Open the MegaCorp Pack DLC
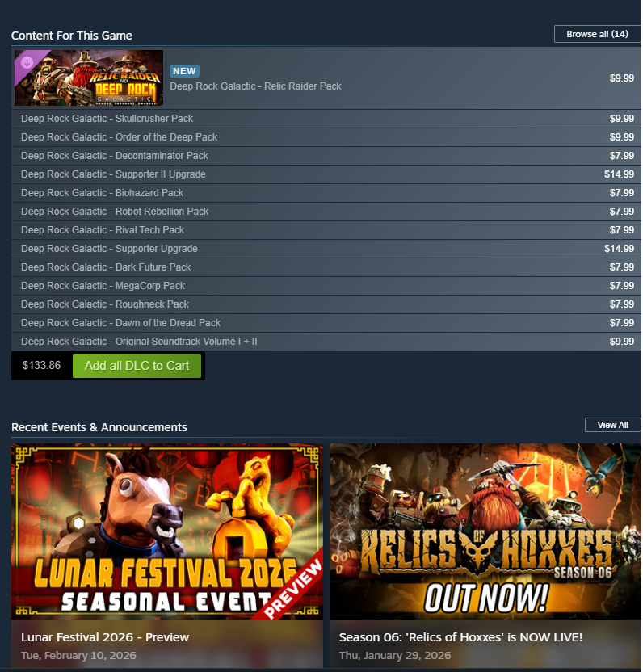Viewport: 643px width, 672px height. (x=326, y=286)
